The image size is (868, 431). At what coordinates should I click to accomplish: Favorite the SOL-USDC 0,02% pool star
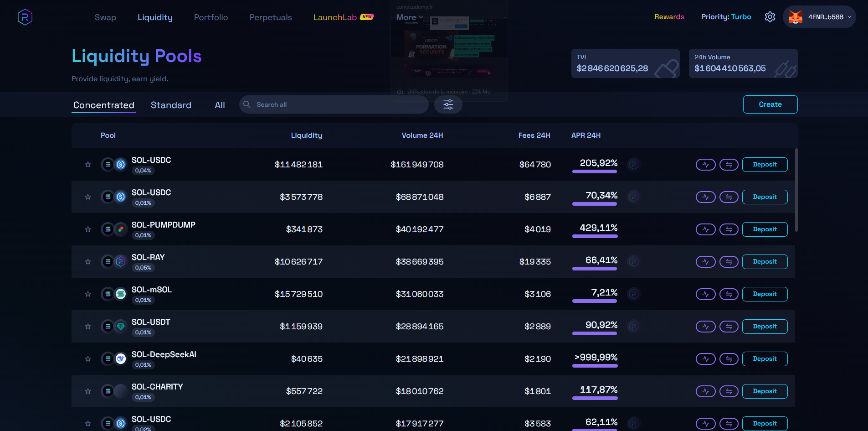click(x=88, y=424)
